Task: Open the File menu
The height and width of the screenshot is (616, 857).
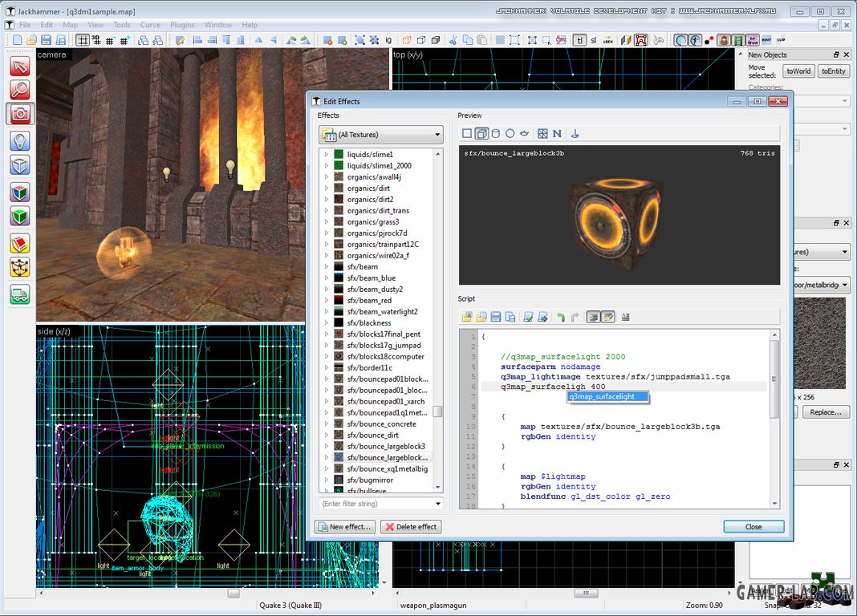Action: (x=25, y=25)
